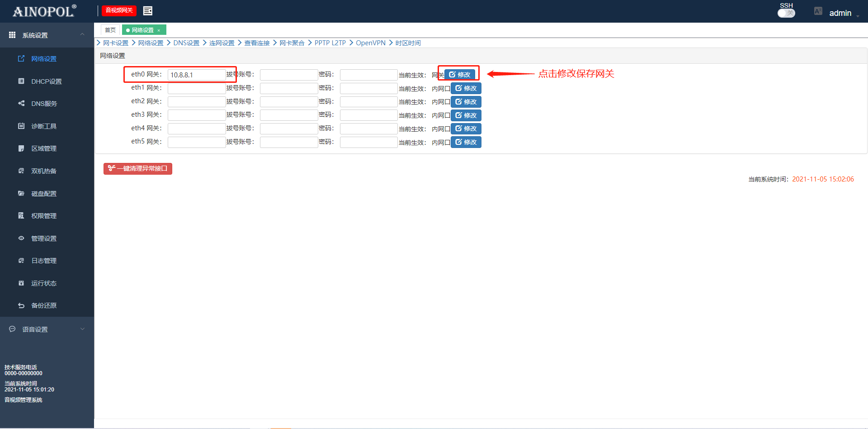Open 双机热备 in the sidebar
Image resolution: width=868 pixels, height=429 pixels.
[44, 171]
